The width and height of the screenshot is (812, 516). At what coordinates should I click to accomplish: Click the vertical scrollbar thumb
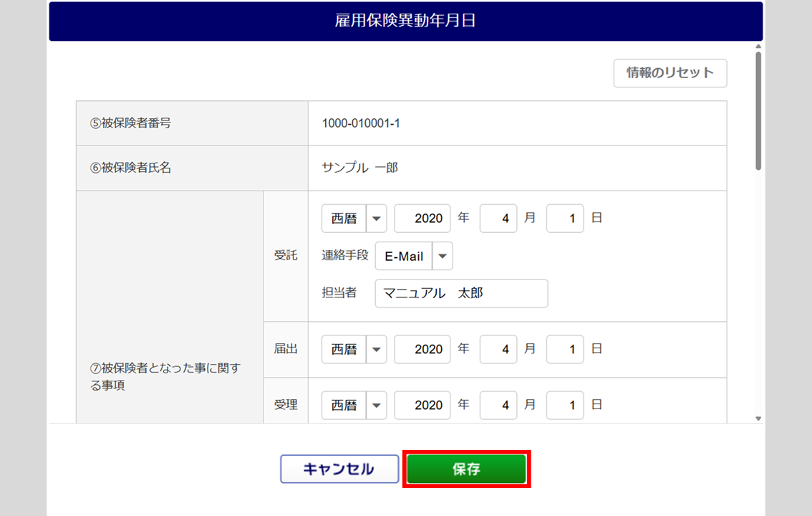coord(758,111)
